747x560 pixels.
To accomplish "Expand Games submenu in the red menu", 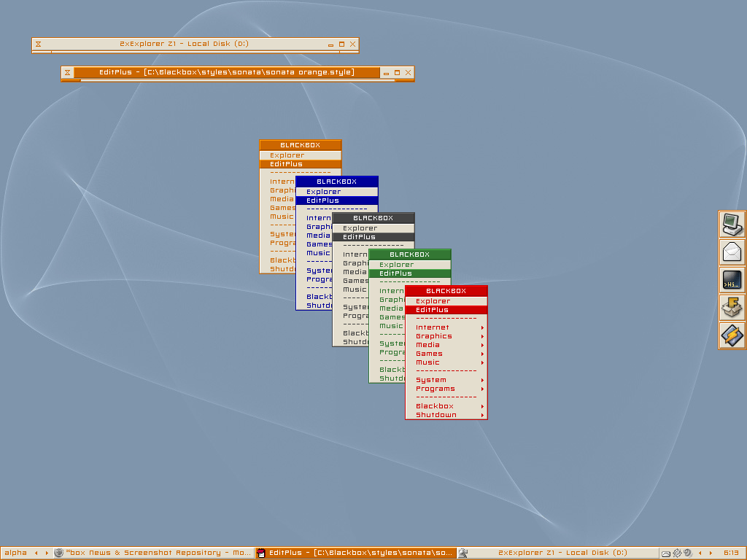I will (446, 354).
